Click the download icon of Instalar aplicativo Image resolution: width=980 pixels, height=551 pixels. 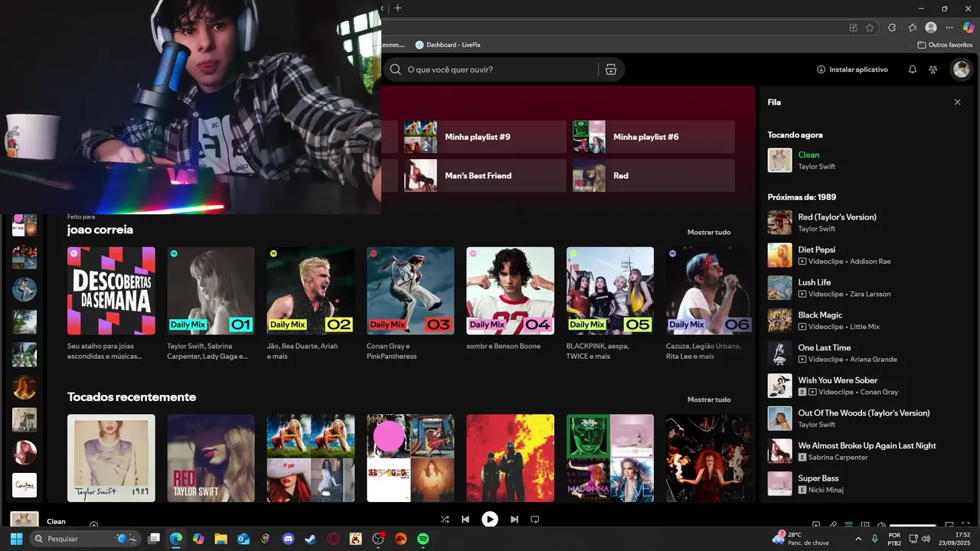point(821,70)
